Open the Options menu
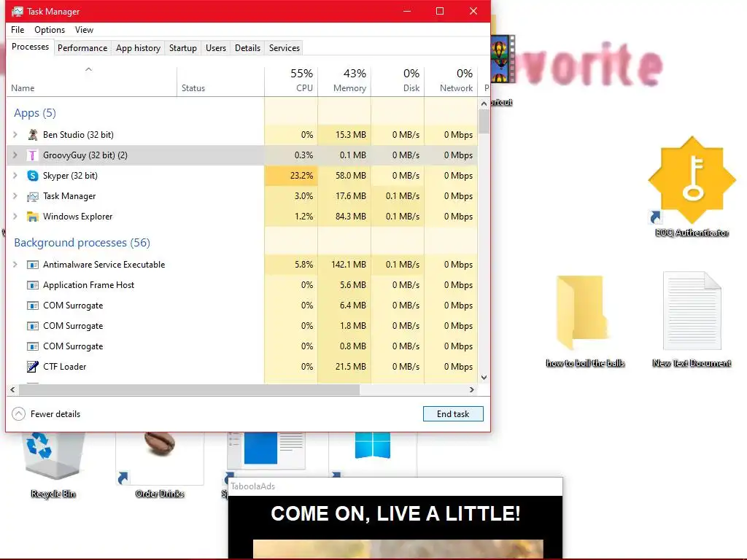This screenshot has width=747, height=560. [x=50, y=29]
